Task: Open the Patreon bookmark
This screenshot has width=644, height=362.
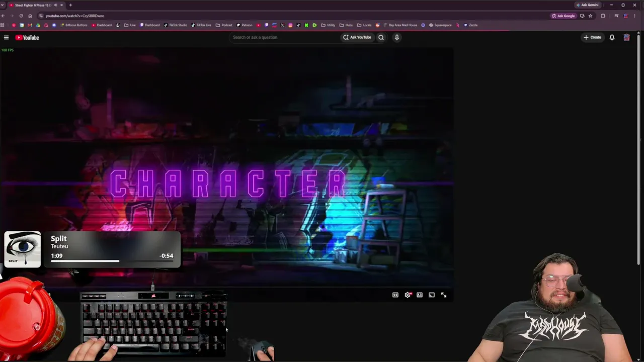Action: click(x=245, y=25)
